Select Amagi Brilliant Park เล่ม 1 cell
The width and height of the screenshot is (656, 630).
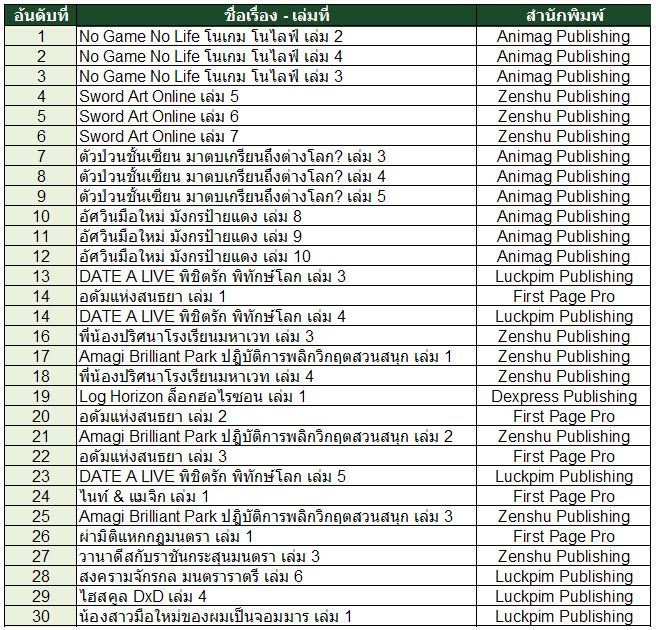tap(277, 356)
